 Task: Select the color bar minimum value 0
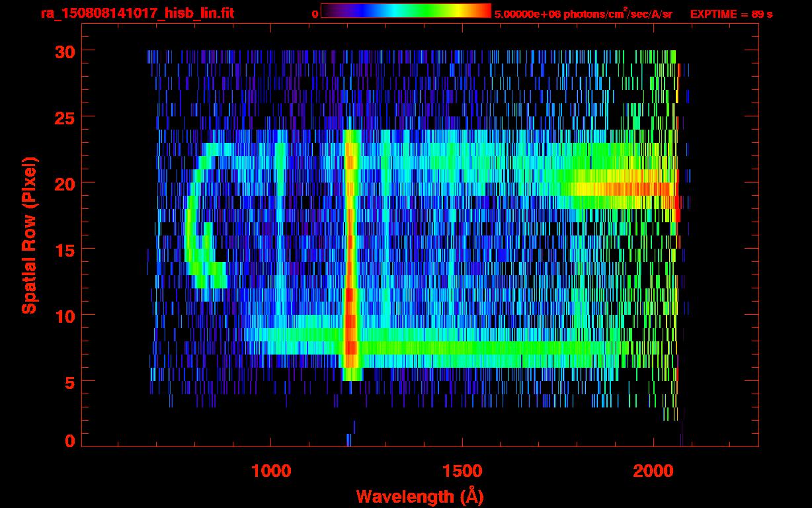[x=315, y=14]
